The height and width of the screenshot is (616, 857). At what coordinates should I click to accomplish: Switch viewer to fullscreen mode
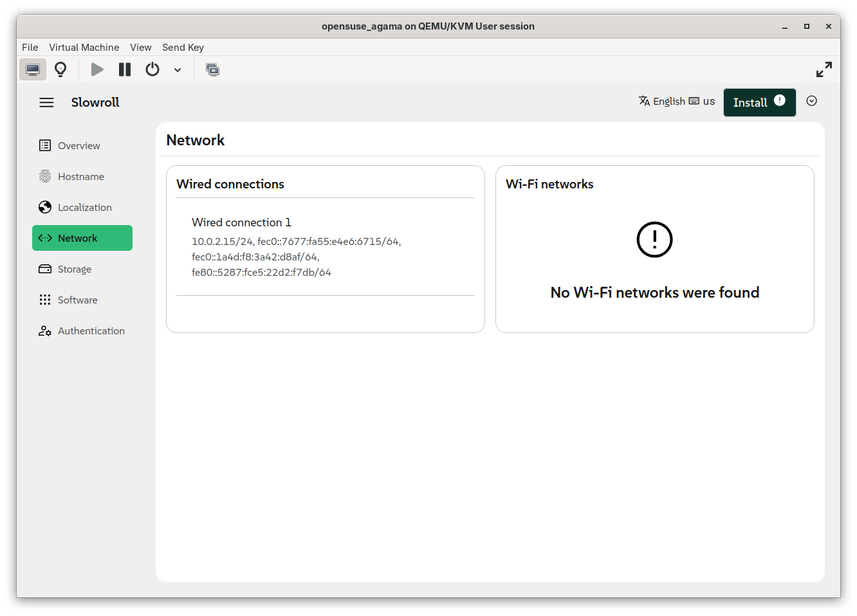point(824,69)
